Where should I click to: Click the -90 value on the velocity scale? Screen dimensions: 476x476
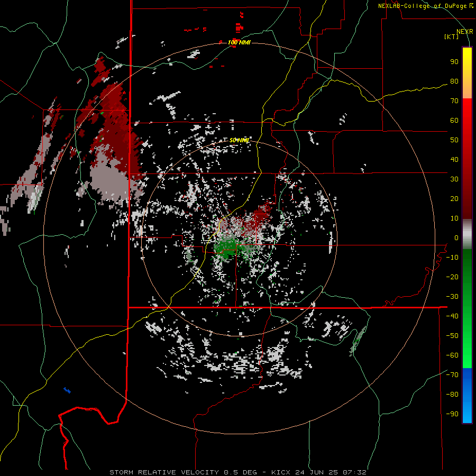tap(452, 414)
